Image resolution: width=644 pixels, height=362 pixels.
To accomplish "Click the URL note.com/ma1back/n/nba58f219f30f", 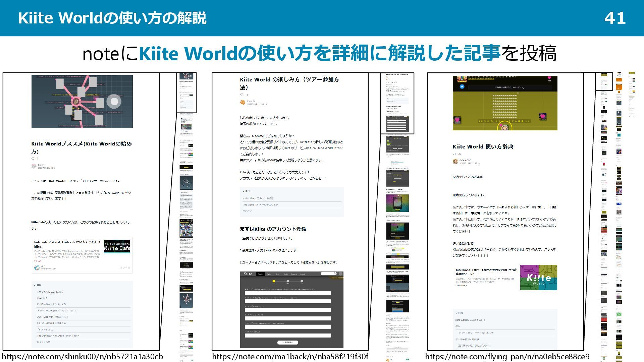I will pyautogui.click(x=290, y=357).
